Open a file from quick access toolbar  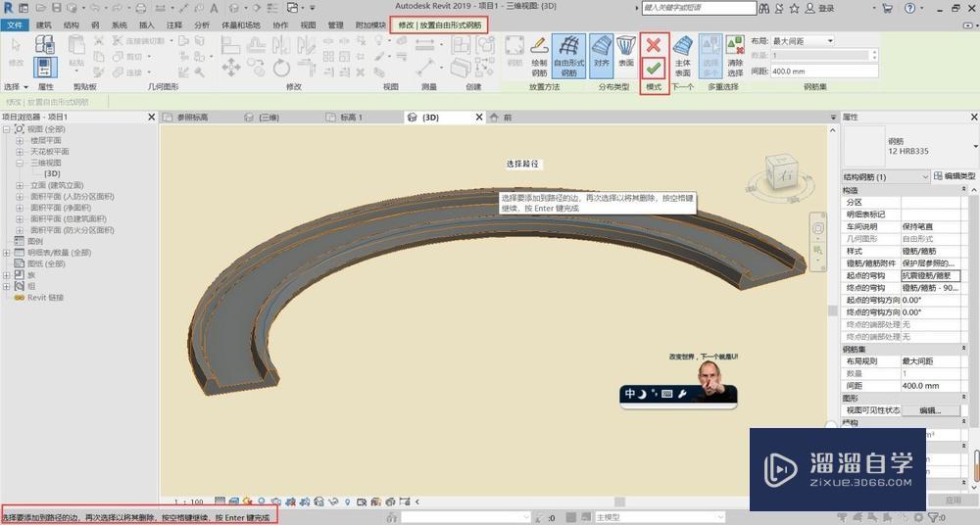click(41, 8)
